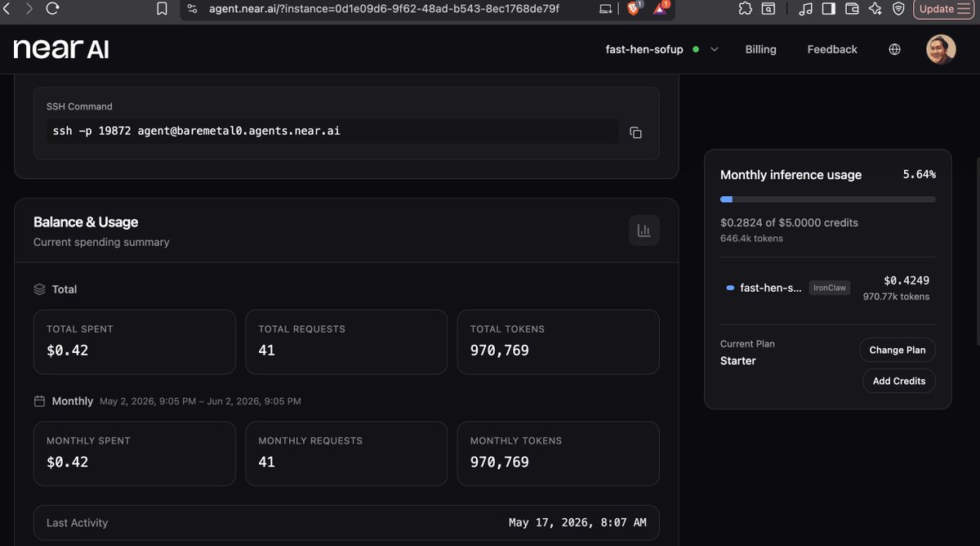Click the Change Plan button

897,350
